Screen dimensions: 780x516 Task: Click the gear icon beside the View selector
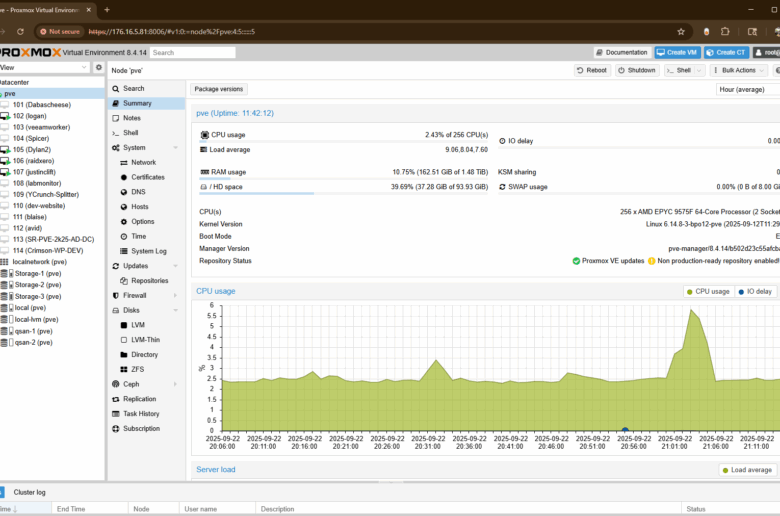(x=98, y=67)
